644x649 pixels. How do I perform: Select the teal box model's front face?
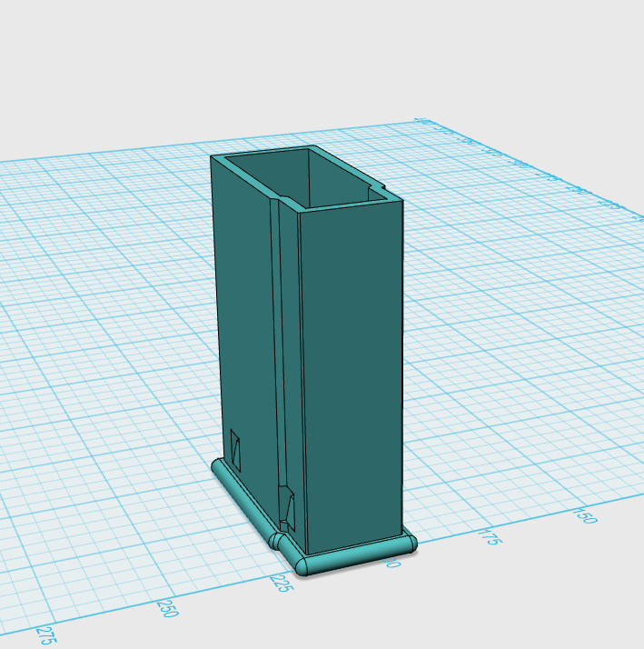click(352, 376)
